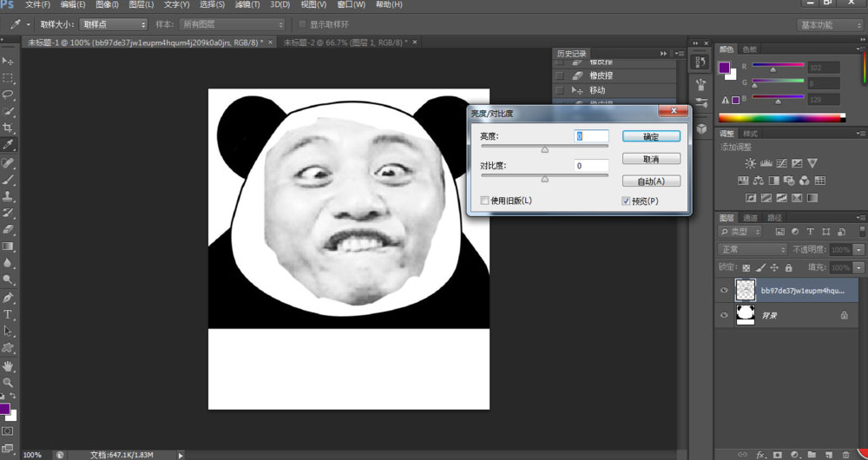Image resolution: width=868 pixels, height=460 pixels.
Task: Click the lock icon on 背景 layer
Action: pos(844,316)
